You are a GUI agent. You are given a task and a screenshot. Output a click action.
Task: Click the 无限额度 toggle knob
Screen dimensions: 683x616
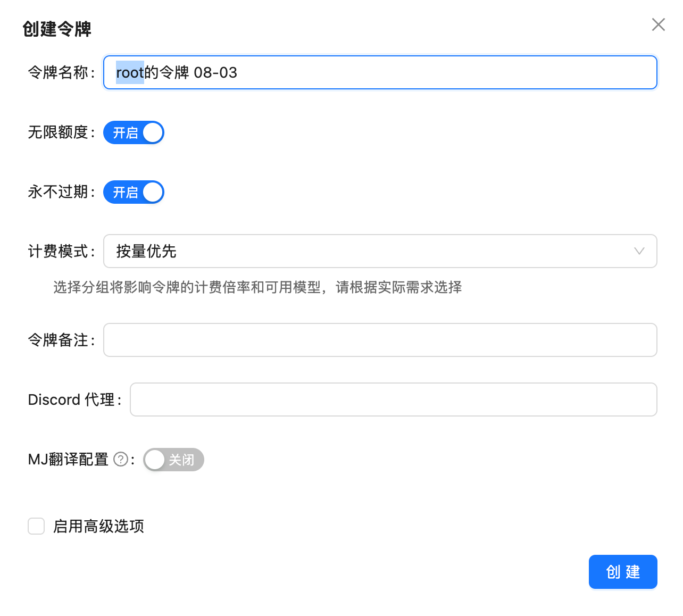pyautogui.click(x=152, y=132)
